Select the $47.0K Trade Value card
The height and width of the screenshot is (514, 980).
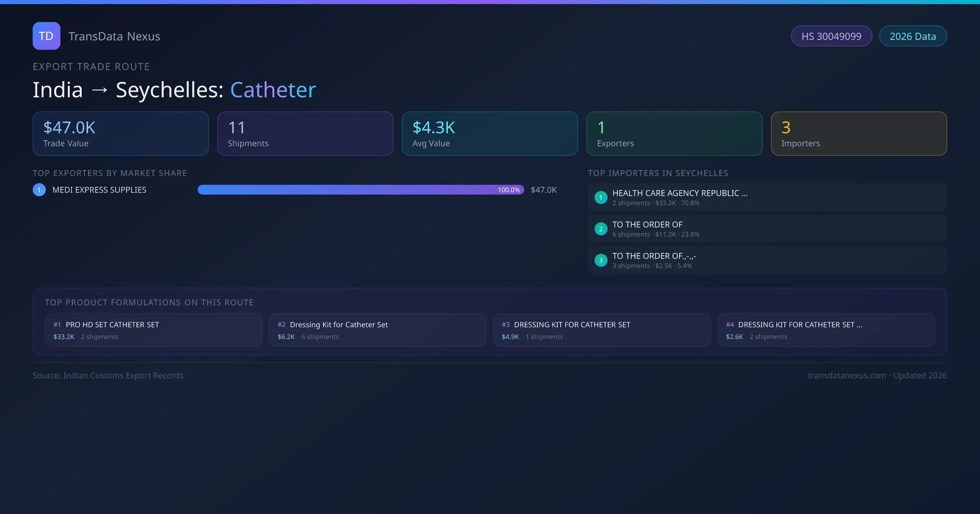(120, 134)
